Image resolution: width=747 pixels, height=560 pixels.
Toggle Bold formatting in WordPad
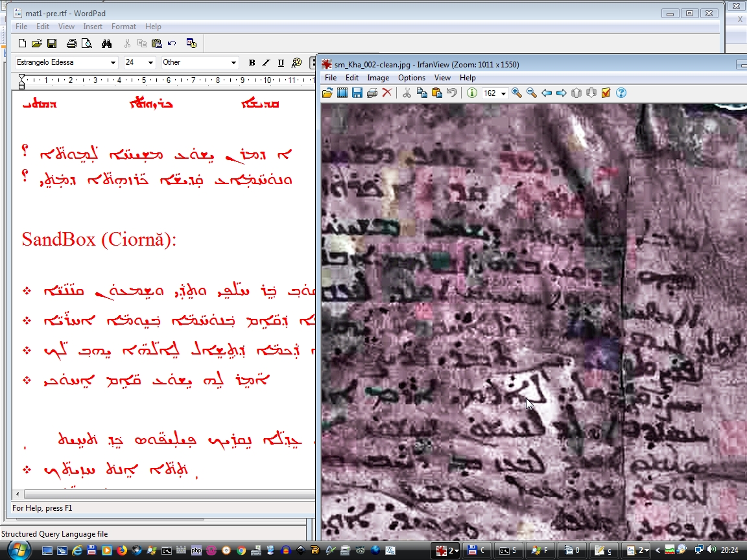tap(252, 63)
